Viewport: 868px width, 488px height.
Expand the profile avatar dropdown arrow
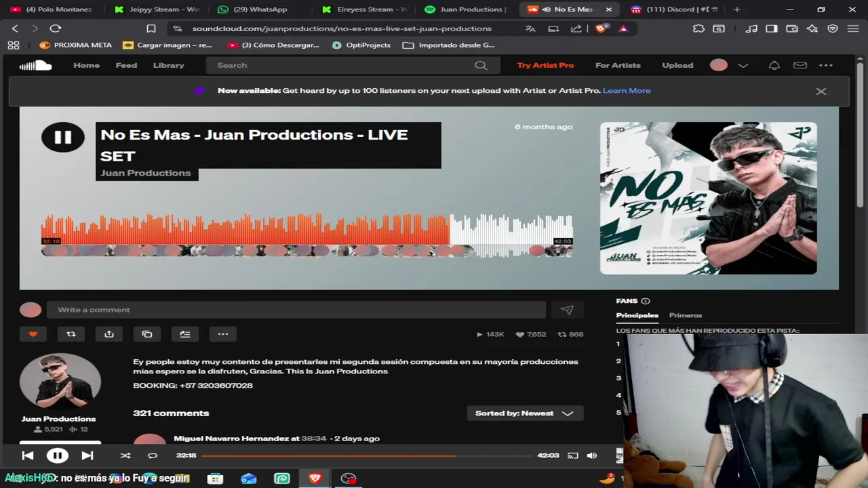click(743, 66)
